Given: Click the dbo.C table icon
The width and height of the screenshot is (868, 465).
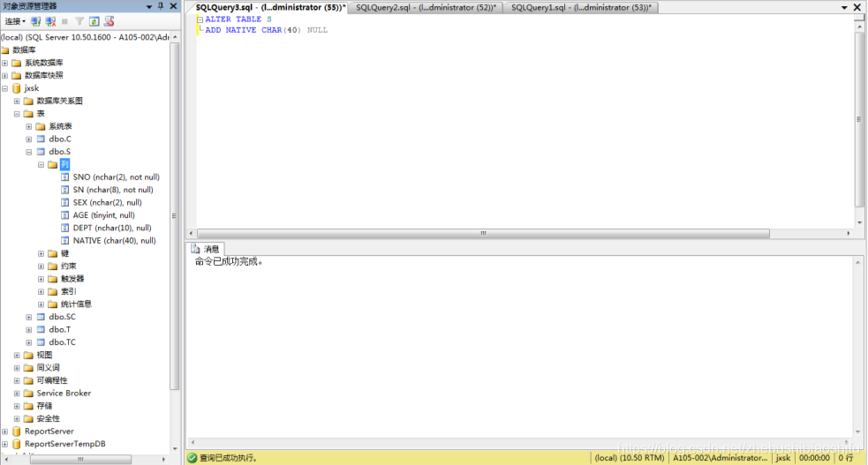Looking at the screenshot, I should point(41,139).
